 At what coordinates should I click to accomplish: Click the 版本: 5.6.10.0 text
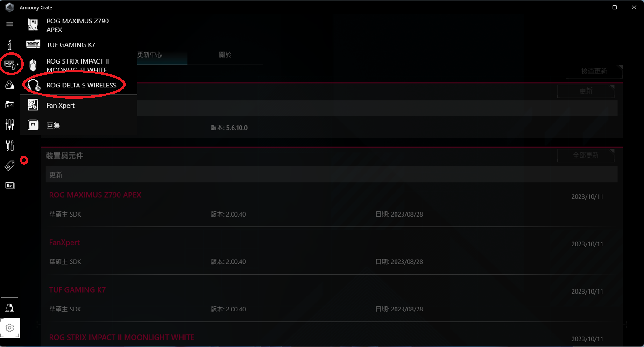click(229, 128)
